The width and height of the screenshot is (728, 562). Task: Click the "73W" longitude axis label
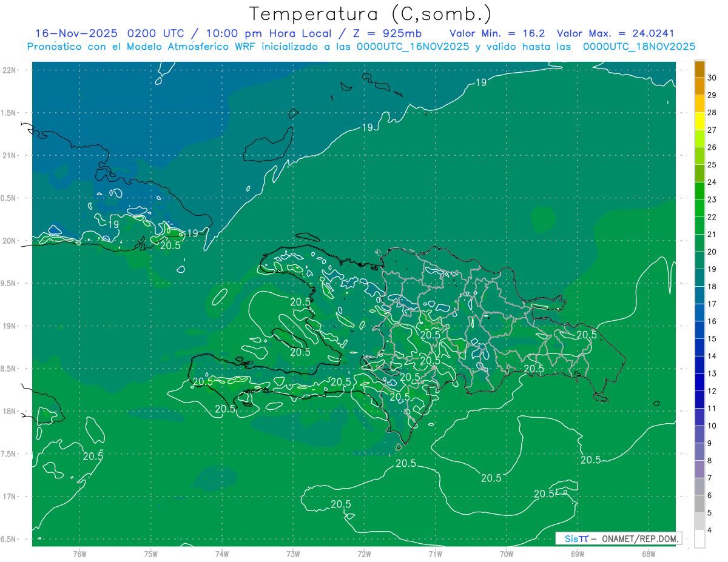click(x=293, y=554)
